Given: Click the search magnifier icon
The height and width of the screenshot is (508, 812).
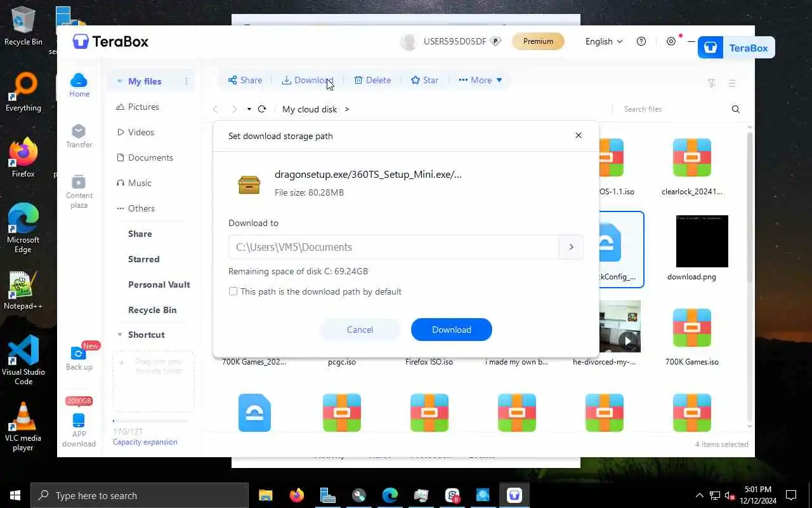Looking at the screenshot, I should [x=736, y=109].
